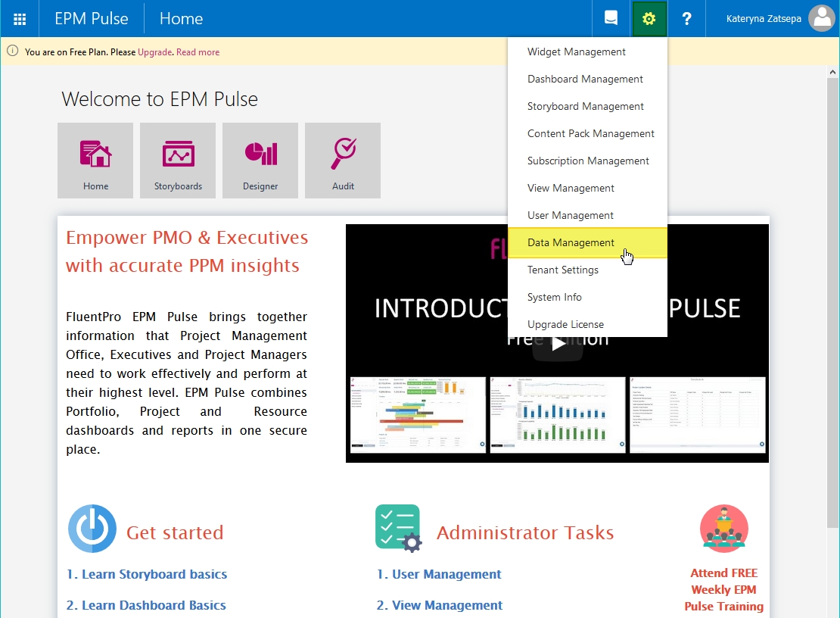
Task: Open the help question mark icon
Action: click(686, 19)
